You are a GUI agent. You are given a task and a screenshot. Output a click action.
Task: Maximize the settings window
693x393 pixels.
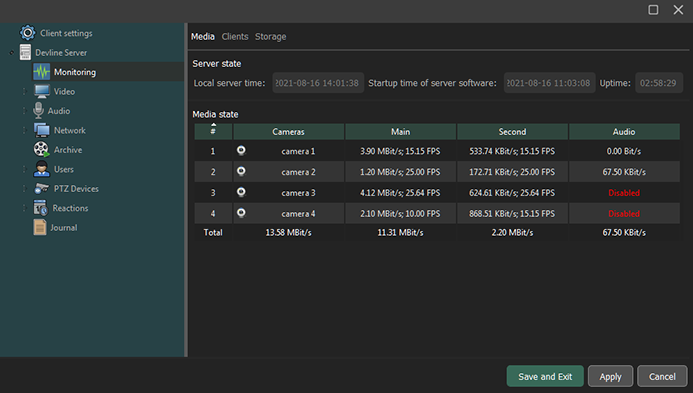pos(653,10)
